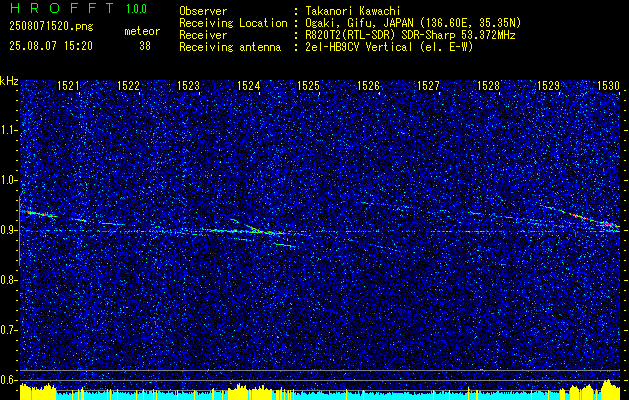Click the HROFFT program title
This screenshot has height=400, width=629.
point(62,8)
